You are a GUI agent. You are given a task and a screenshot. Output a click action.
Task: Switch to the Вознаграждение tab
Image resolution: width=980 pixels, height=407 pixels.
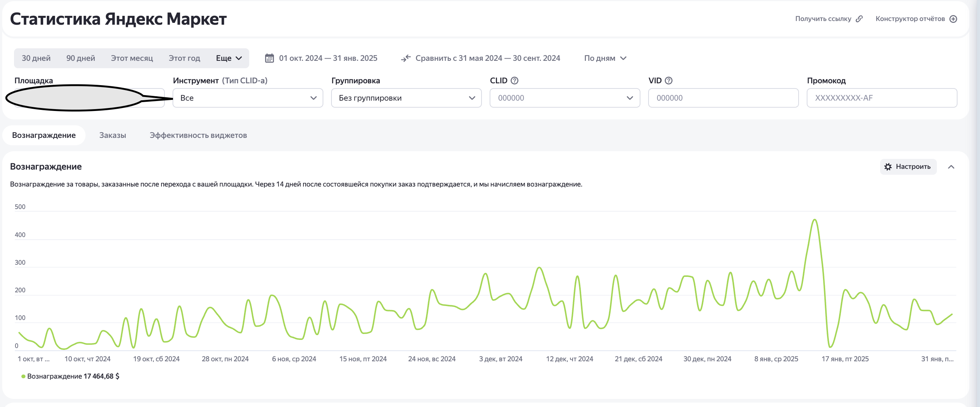(x=44, y=135)
